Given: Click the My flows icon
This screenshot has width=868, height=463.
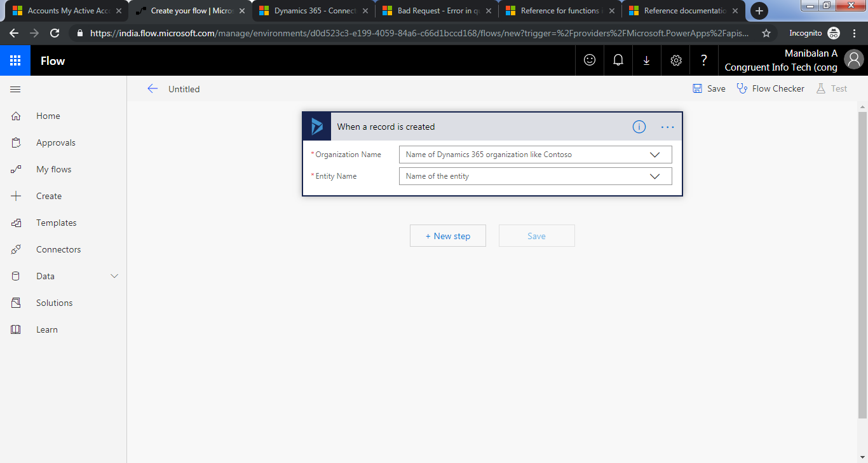Looking at the screenshot, I should (16, 169).
